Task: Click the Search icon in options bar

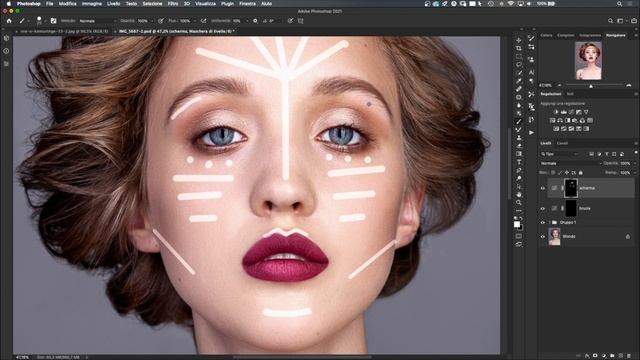Action: click(611, 20)
